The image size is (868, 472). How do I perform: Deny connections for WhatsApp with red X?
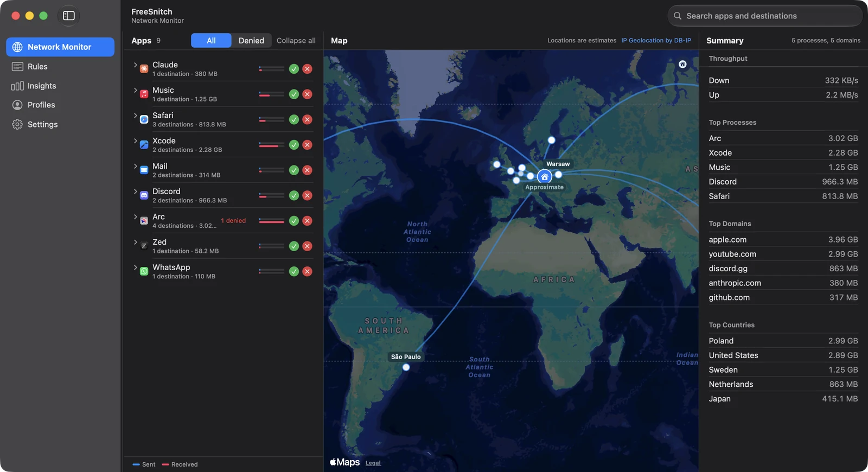point(307,271)
